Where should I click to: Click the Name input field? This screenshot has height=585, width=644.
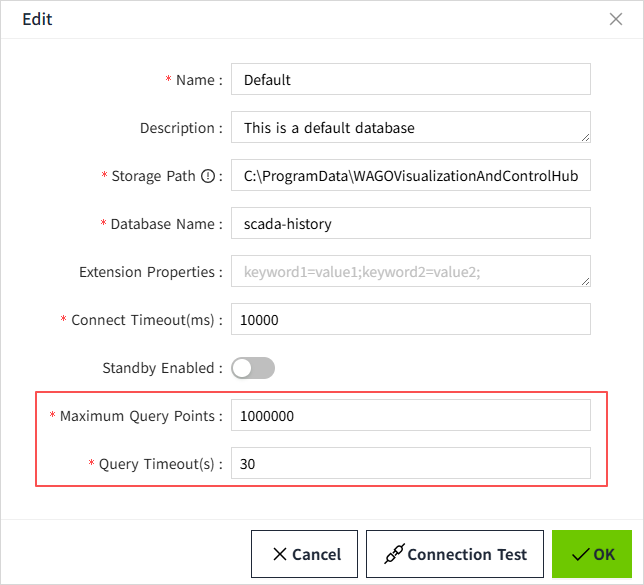[410, 80]
